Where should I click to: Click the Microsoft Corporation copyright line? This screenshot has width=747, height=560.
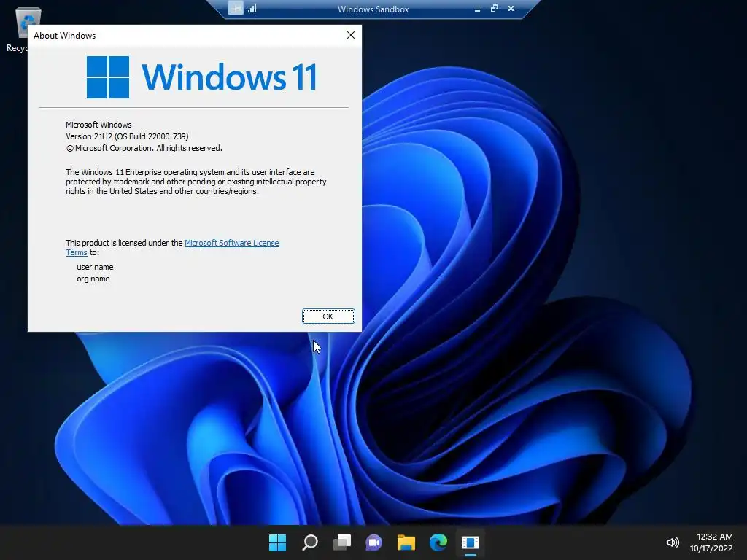(x=144, y=148)
